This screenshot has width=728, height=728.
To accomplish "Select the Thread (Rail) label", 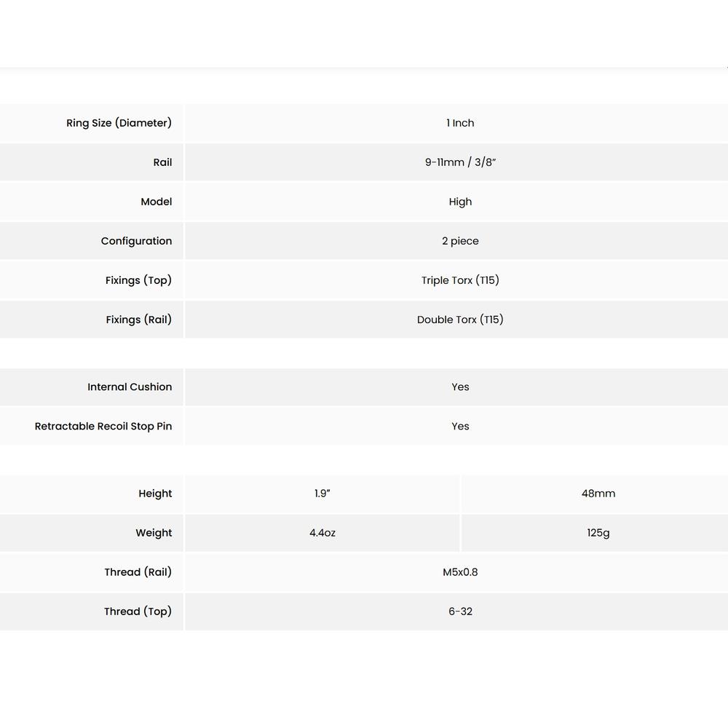I will pos(138,572).
